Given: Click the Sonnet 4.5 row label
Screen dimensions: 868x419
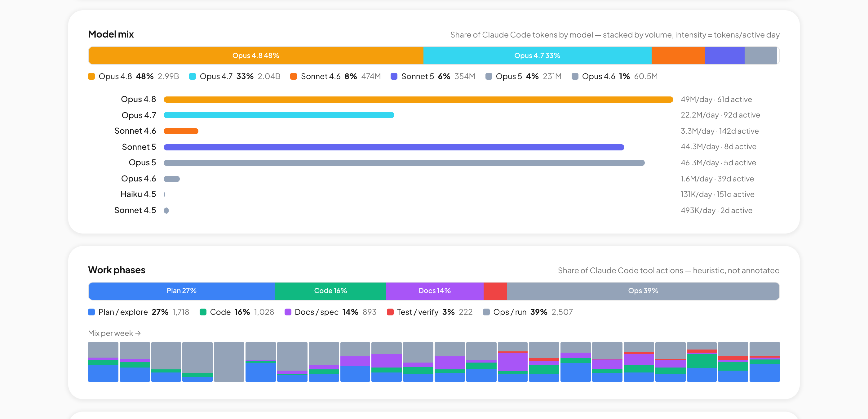Looking at the screenshot, I should point(135,210).
